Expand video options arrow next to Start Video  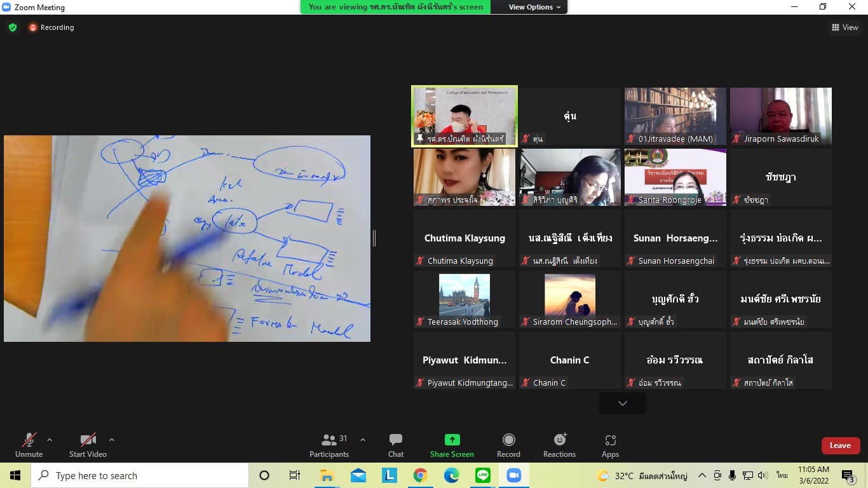112,440
